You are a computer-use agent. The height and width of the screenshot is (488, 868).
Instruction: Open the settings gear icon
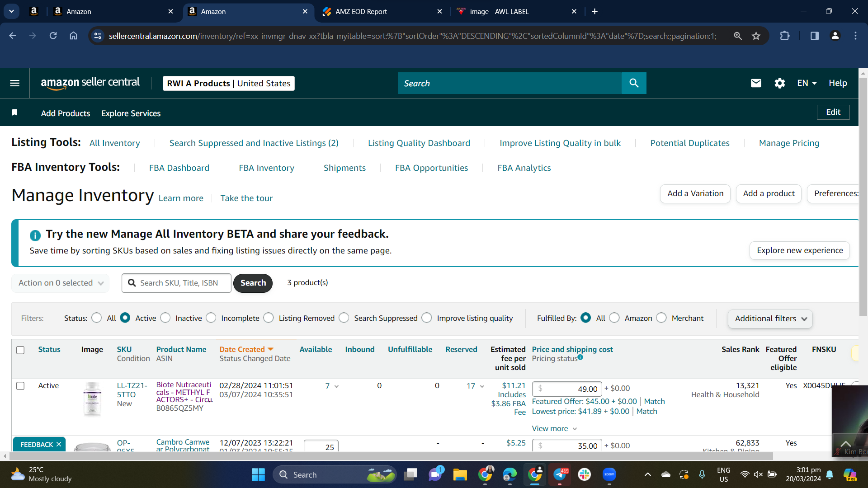point(779,83)
